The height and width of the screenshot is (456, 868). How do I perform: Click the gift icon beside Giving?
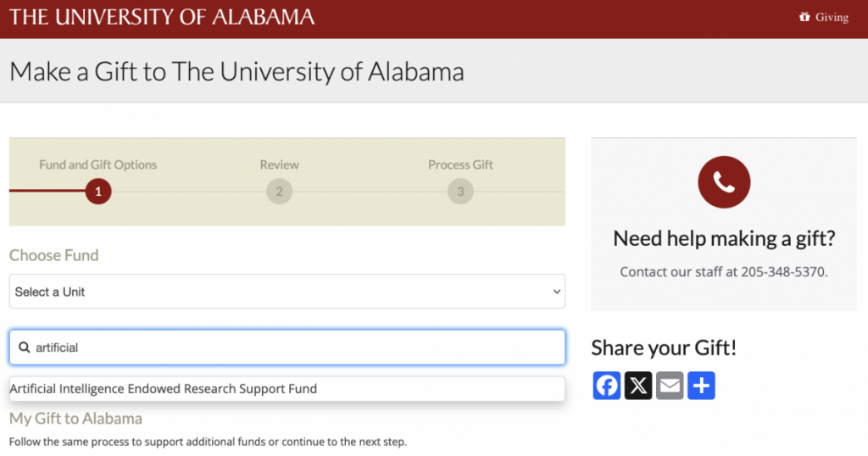click(804, 17)
